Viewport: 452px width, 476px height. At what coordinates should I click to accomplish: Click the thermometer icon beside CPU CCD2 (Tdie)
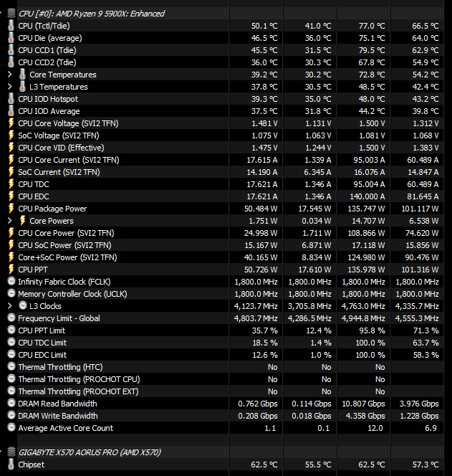[11, 62]
